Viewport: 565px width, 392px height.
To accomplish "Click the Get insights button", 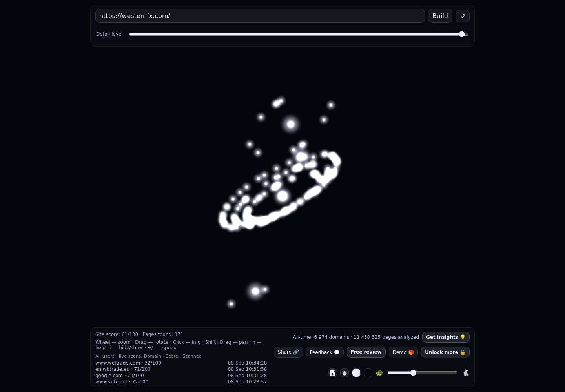I will [446, 337].
